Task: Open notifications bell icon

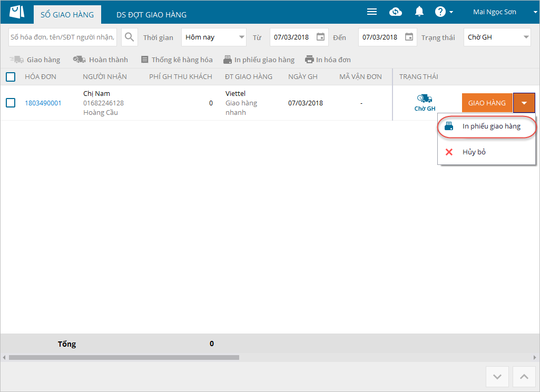Action: point(419,12)
